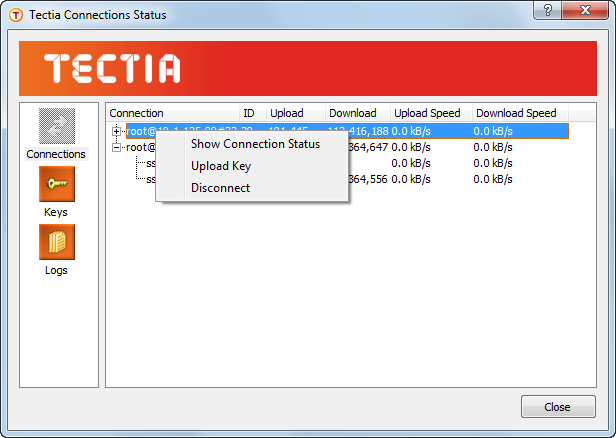Select Disconnect in the context menu
This screenshot has width=616, height=438.
click(220, 188)
